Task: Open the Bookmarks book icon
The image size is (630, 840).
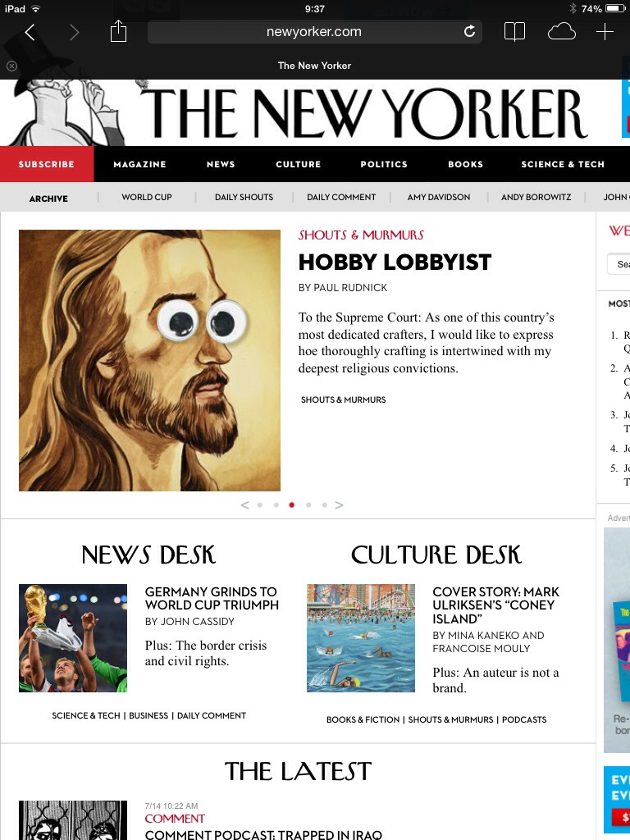Action: [x=514, y=32]
